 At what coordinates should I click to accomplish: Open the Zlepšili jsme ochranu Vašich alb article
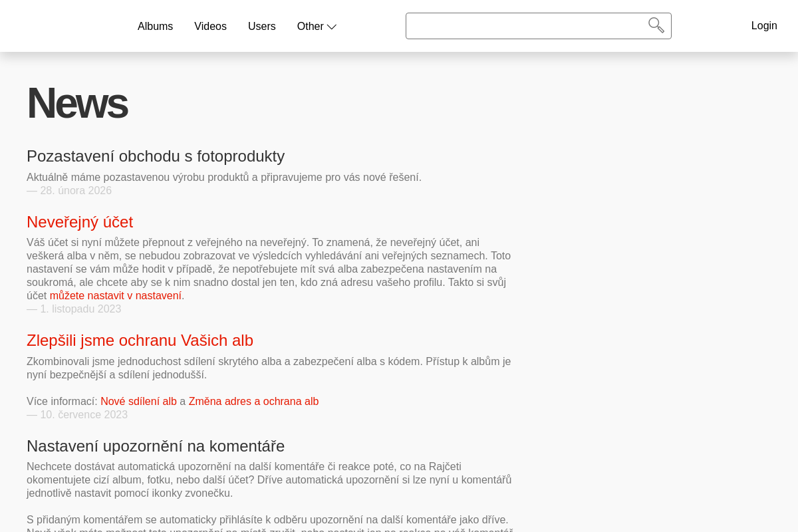(x=140, y=340)
